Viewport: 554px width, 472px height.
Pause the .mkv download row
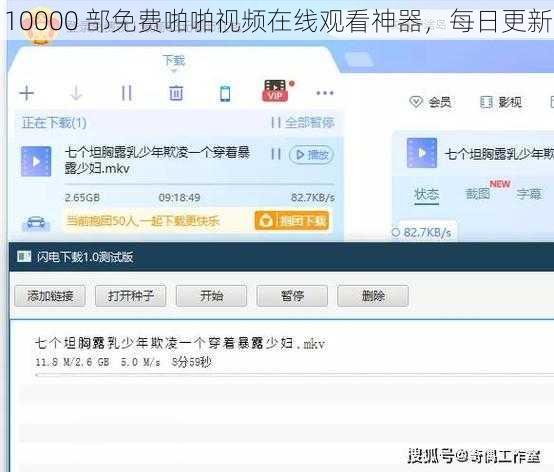[x=276, y=154]
